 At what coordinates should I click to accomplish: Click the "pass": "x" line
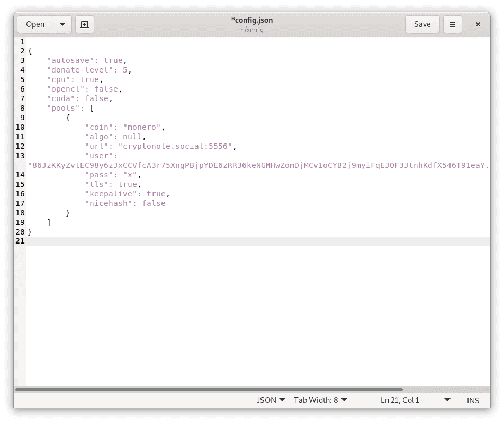(113, 175)
